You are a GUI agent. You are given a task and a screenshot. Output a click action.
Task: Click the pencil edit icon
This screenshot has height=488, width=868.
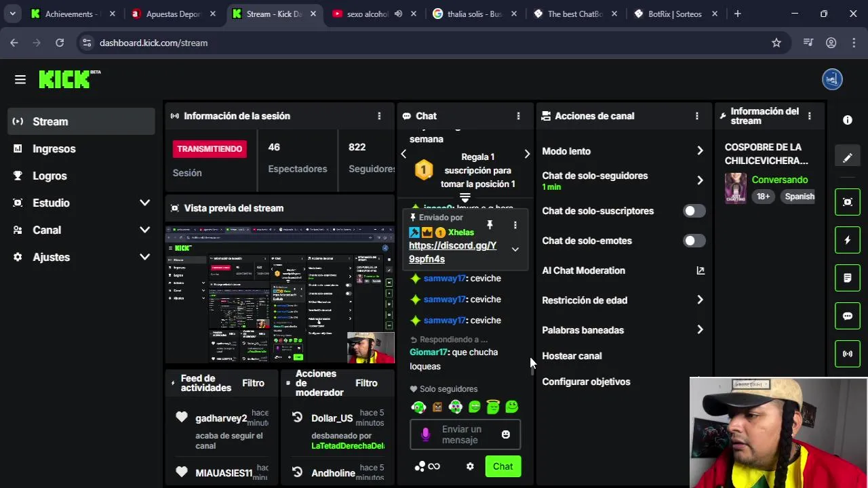pyautogui.click(x=848, y=158)
